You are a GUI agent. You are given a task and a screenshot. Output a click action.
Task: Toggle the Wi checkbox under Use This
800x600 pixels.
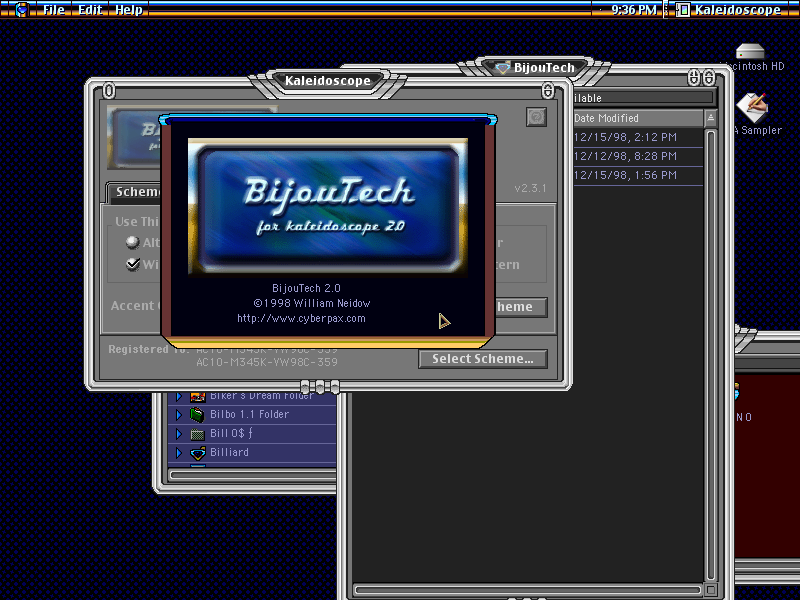pos(133,264)
